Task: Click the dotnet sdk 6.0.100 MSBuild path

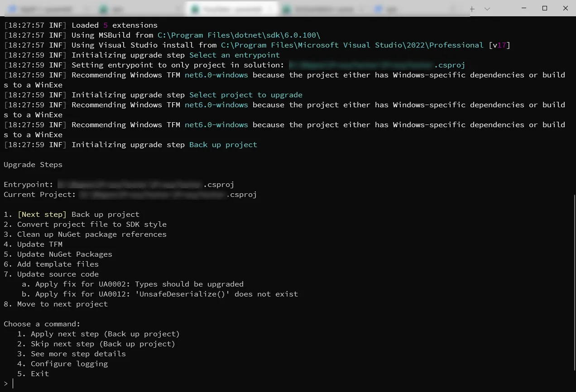Action: pyautogui.click(x=239, y=35)
